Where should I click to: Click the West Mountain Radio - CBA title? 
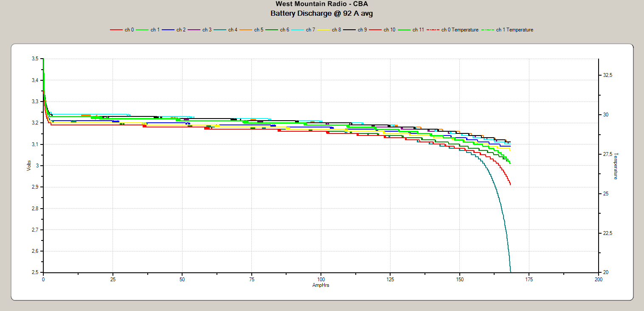322,5
